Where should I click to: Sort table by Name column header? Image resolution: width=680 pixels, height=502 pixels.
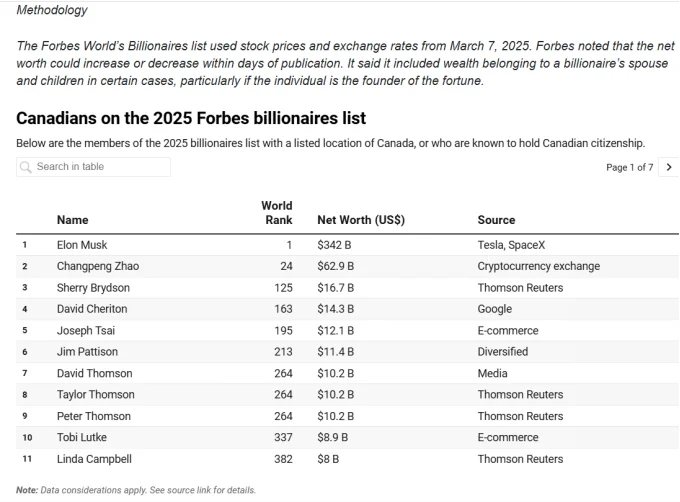click(73, 220)
